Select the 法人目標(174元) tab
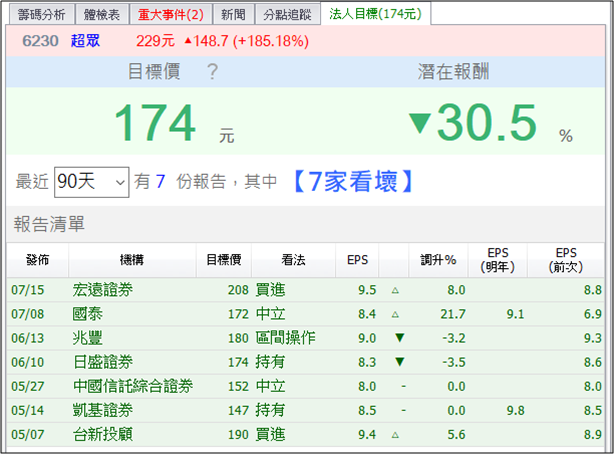 click(375, 14)
